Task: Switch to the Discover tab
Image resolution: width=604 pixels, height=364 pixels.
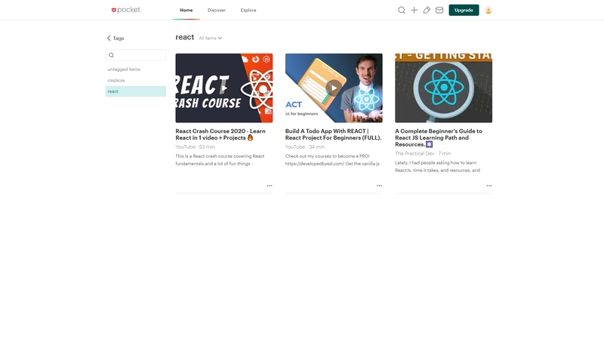Action: tap(217, 11)
